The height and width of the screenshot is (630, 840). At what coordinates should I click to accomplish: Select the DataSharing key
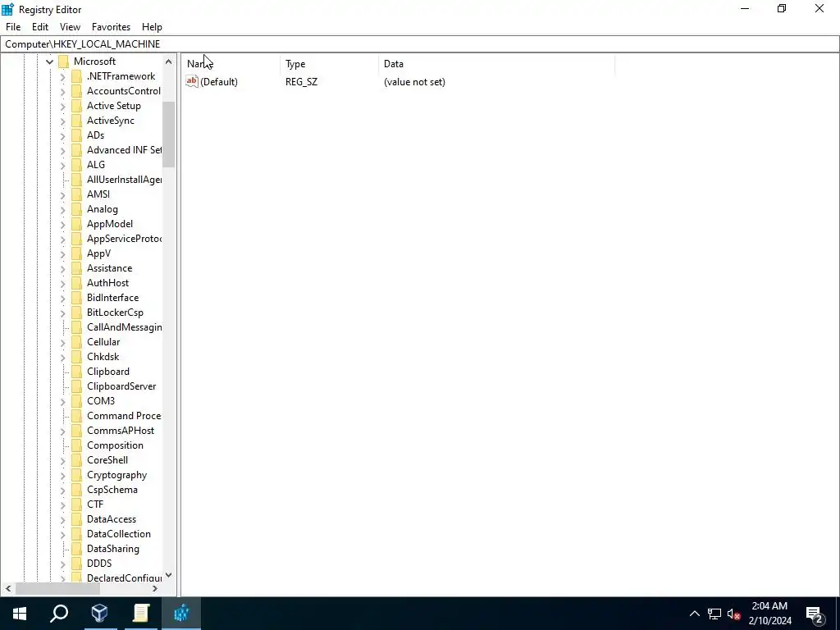pos(113,548)
